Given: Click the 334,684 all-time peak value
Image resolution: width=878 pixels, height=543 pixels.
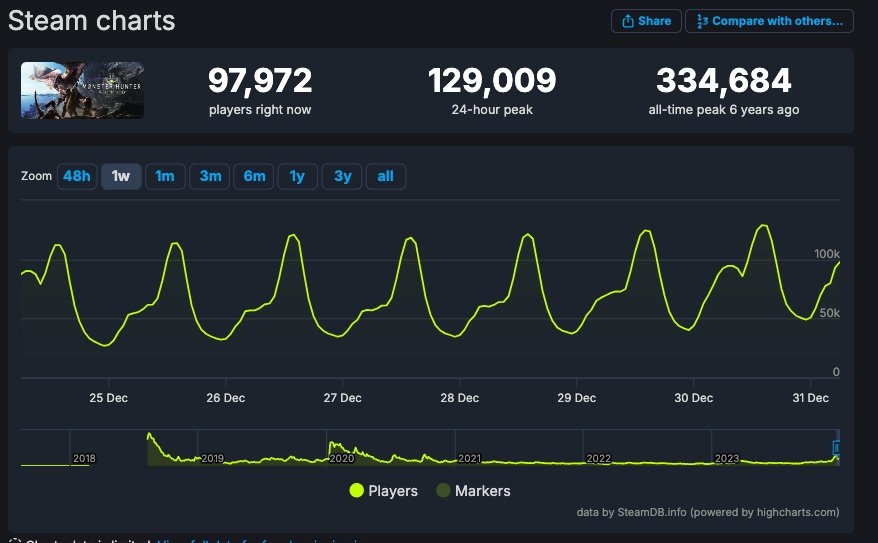Looking at the screenshot, I should pos(723,81).
